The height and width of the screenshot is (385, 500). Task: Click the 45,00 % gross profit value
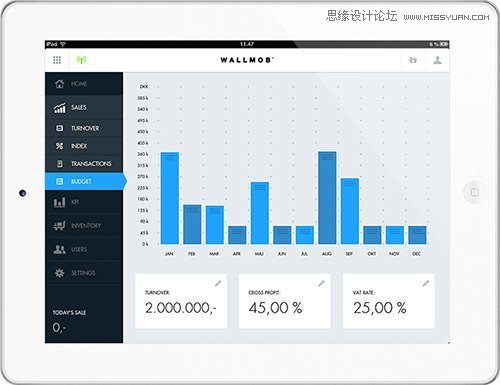click(275, 308)
